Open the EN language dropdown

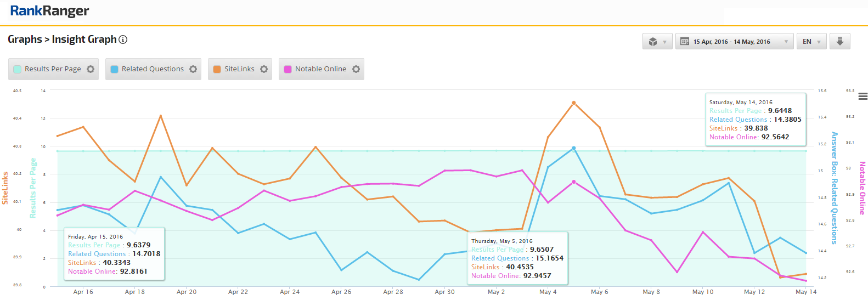point(811,42)
